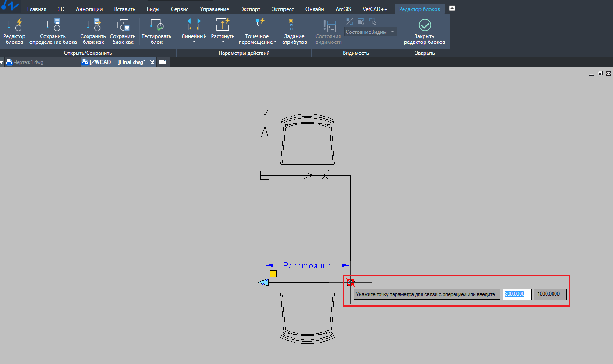Switch to the Главная ribbon tab

pos(37,9)
